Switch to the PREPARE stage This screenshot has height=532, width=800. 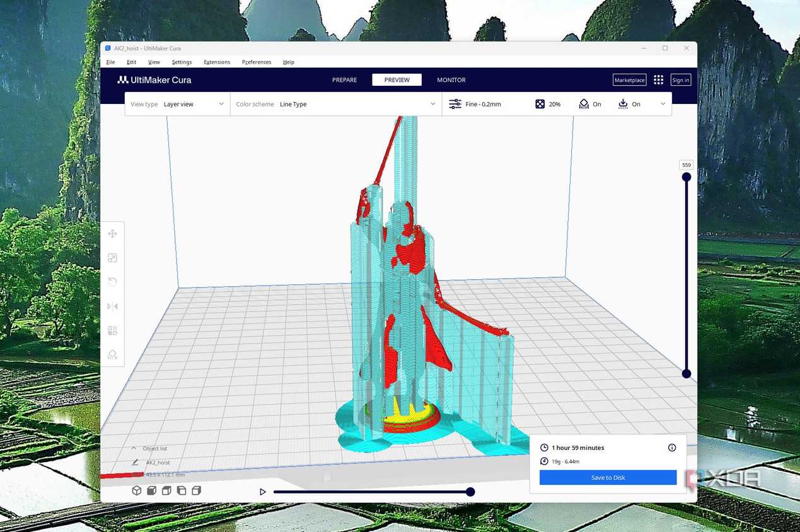(344, 80)
